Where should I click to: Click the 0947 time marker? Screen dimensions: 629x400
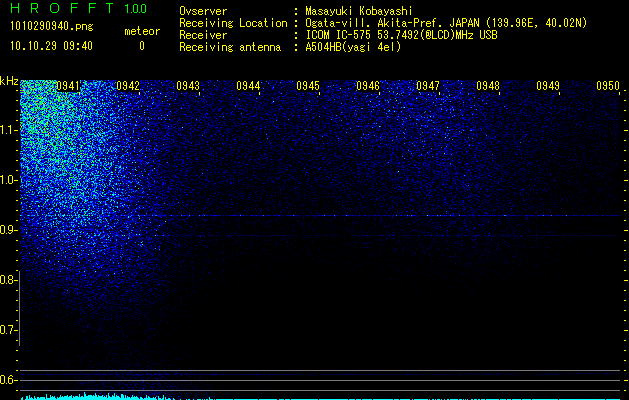pyautogui.click(x=428, y=86)
